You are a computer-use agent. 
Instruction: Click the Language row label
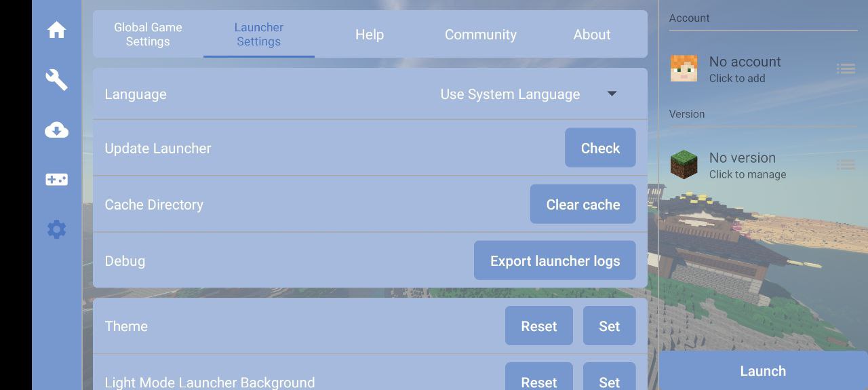pos(136,94)
